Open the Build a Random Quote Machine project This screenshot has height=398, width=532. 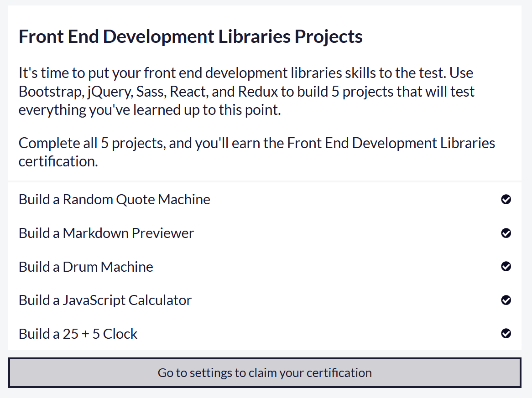click(115, 199)
